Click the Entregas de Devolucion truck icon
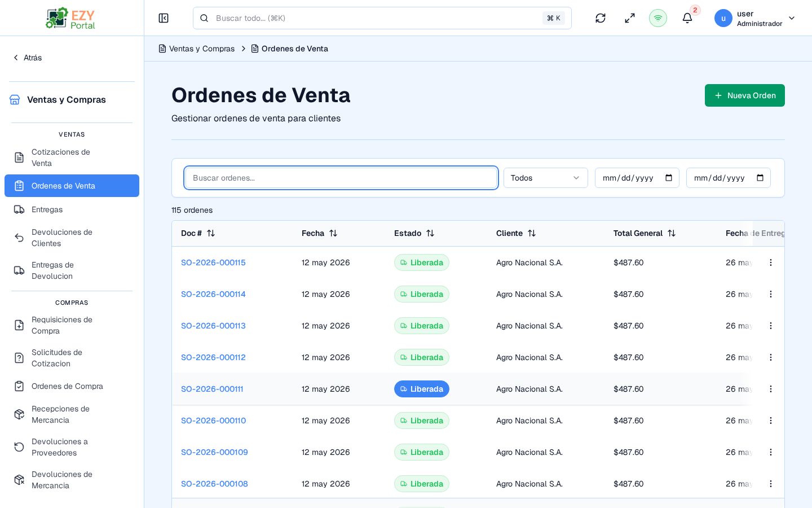 pos(19,270)
